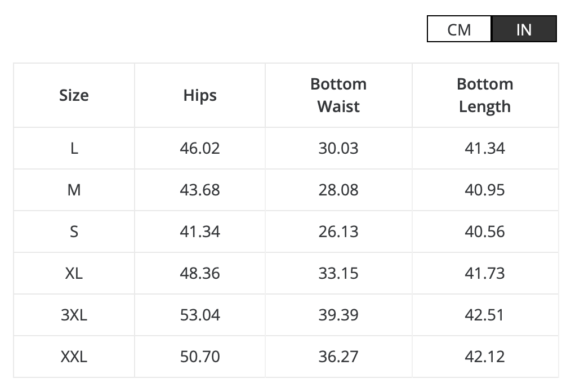
Task: Click the Size column header
Action: 74,95
